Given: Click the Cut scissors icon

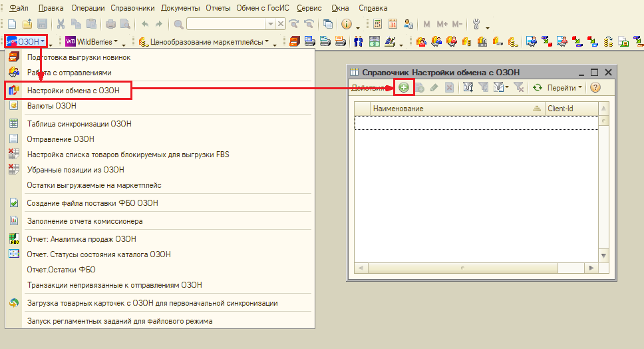Looking at the screenshot, I should click(x=61, y=24).
